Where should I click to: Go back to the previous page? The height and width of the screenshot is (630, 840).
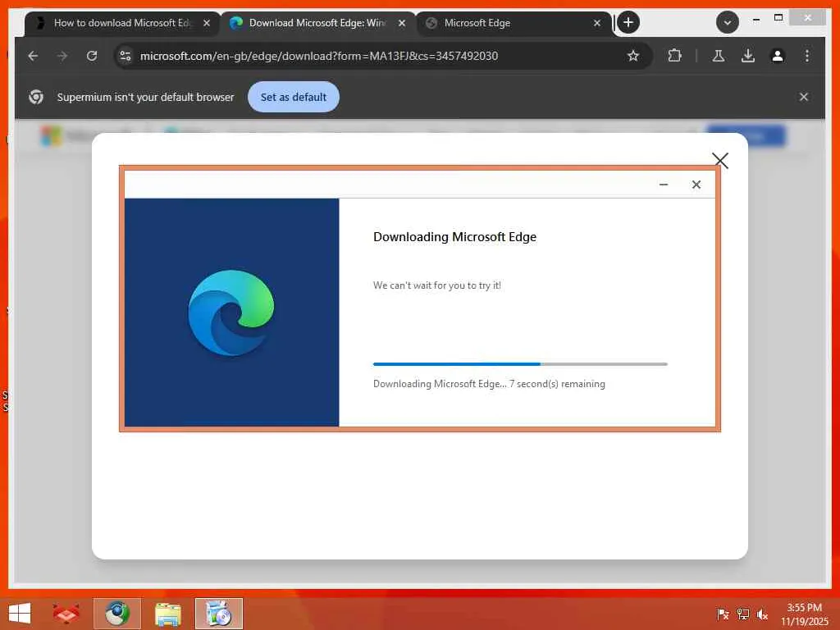click(33, 56)
